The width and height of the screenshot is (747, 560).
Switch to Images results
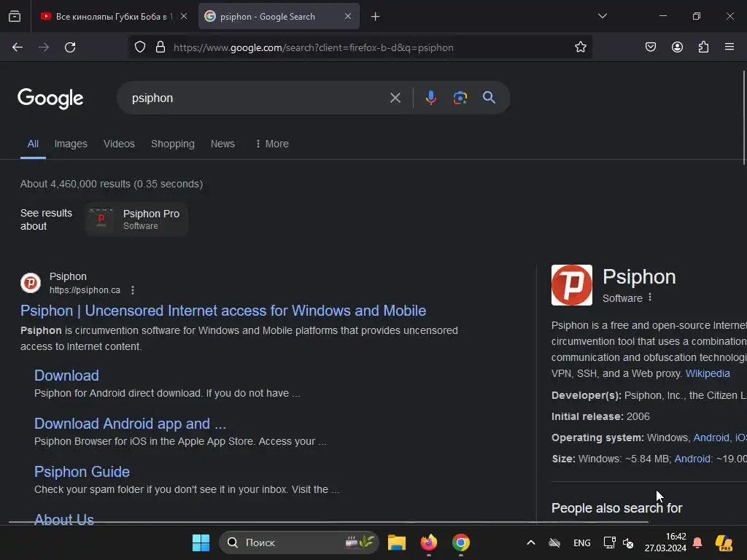71,144
